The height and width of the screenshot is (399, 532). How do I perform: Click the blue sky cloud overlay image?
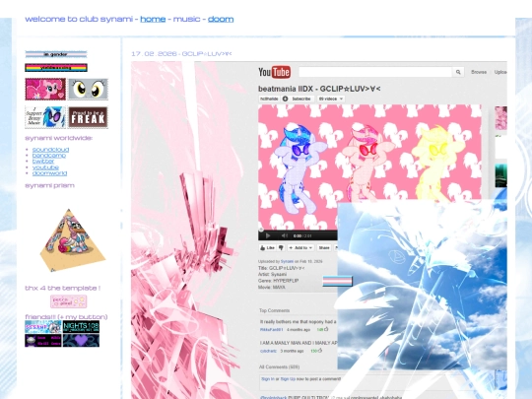click(x=422, y=285)
